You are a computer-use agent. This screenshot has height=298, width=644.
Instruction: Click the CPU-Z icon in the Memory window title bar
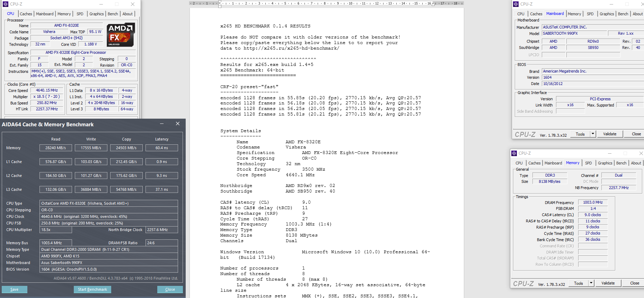pyautogui.click(x=514, y=153)
